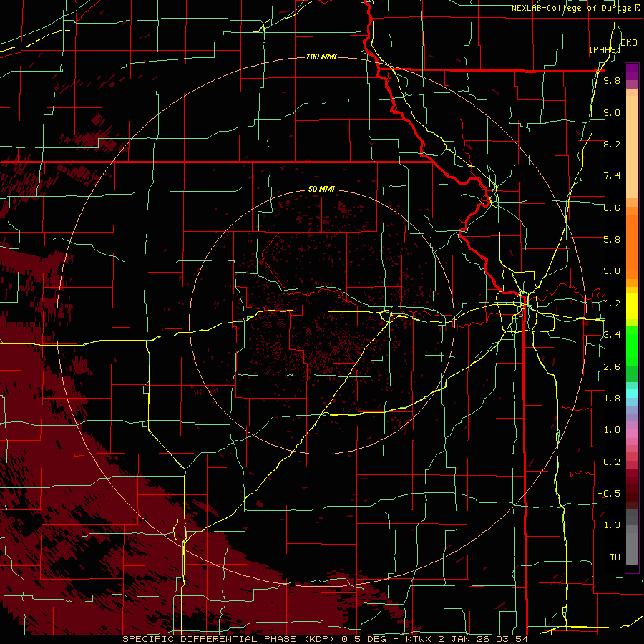Pick the bright yellow color bar segment
The height and width of the screenshot is (644, 644).
(x=632, y=306)
